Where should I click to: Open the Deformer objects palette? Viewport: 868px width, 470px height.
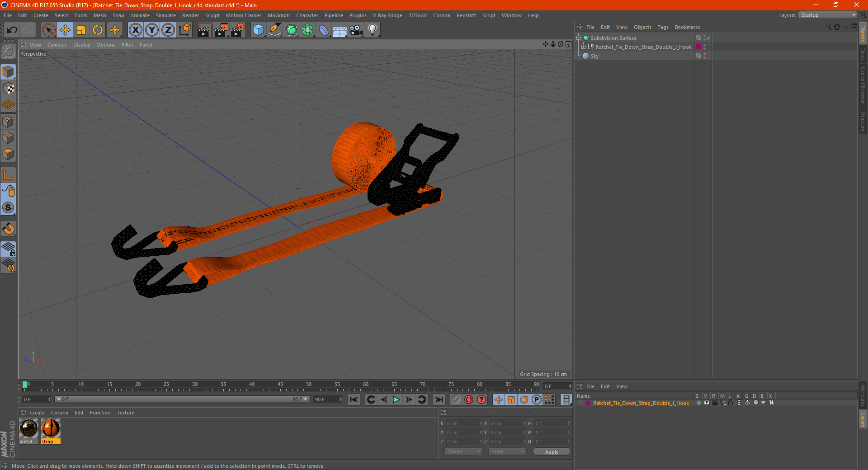tap(324, 30)
